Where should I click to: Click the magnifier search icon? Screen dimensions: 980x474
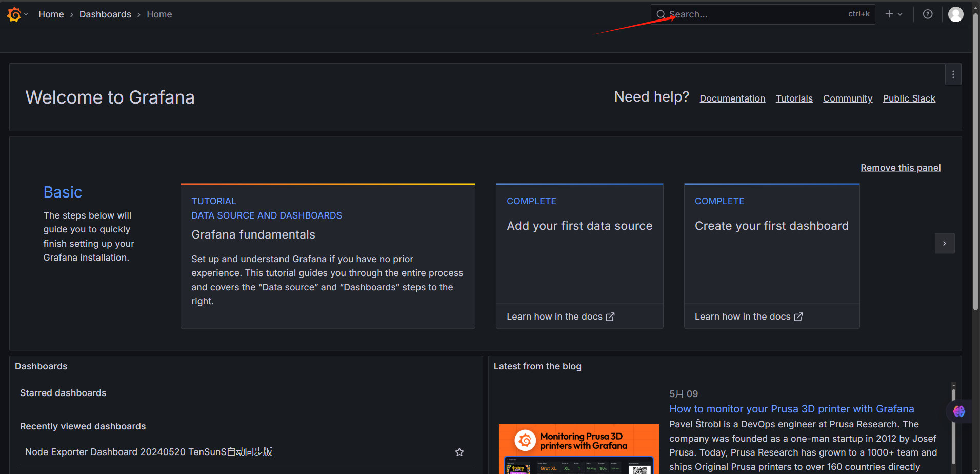pos(661,14)
